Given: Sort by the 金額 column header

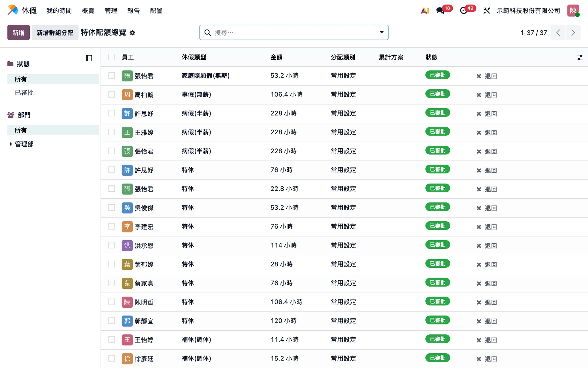Looking at the screenshot, I should [276, 57].
